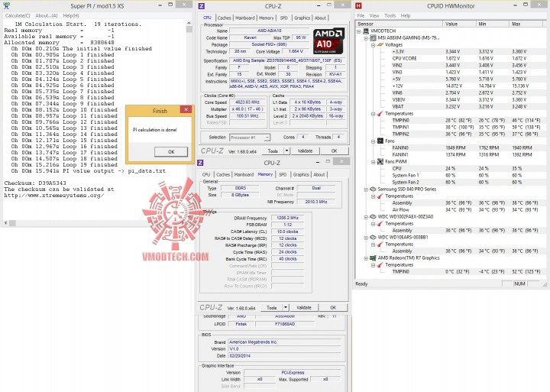Click Validate in the upper CPU-Z window
The height and width of the screenshot is (392, 550).
point(305,151)
